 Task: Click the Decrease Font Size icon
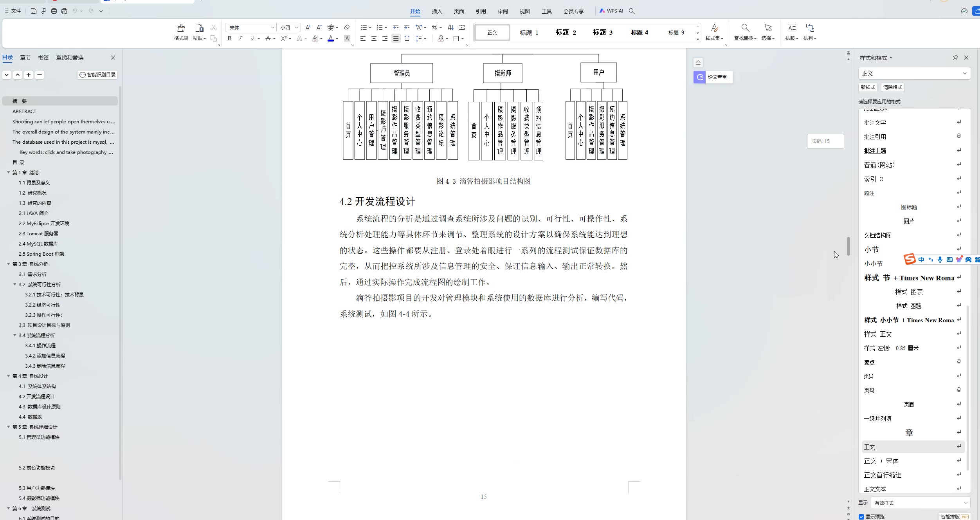tap(319, 27)
